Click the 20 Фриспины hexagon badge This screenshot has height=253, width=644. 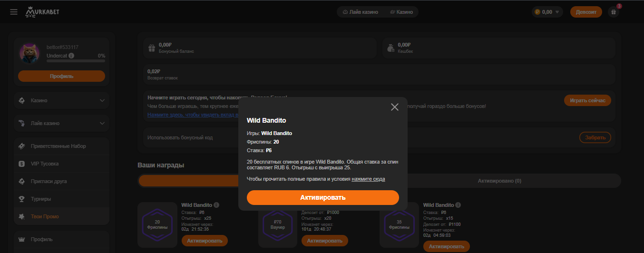(157, 225)
